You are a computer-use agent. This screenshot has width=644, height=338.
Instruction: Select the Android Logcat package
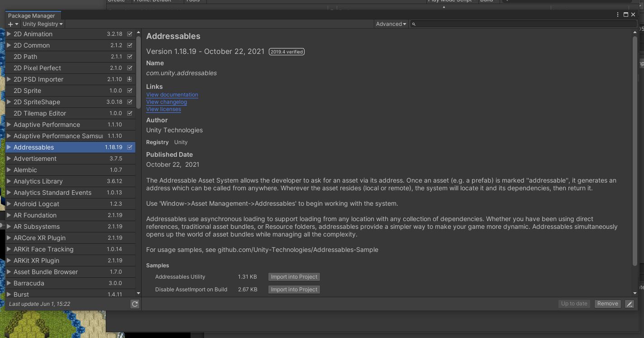pyautogui.click(x=70, y=204)
